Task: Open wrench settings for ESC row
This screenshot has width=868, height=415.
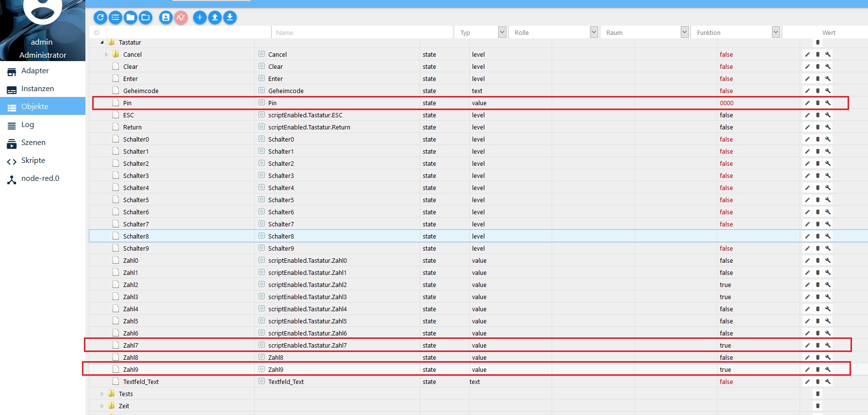Action: pos(828,115)
